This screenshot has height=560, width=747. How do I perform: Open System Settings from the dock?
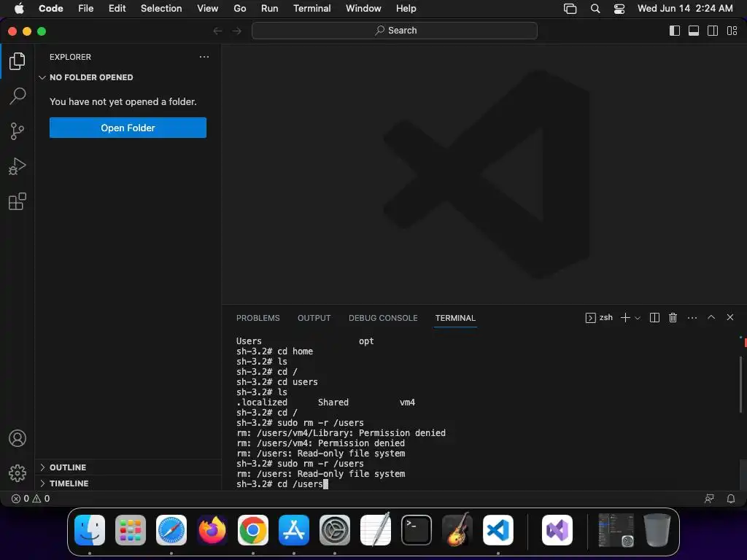(334, 530)
